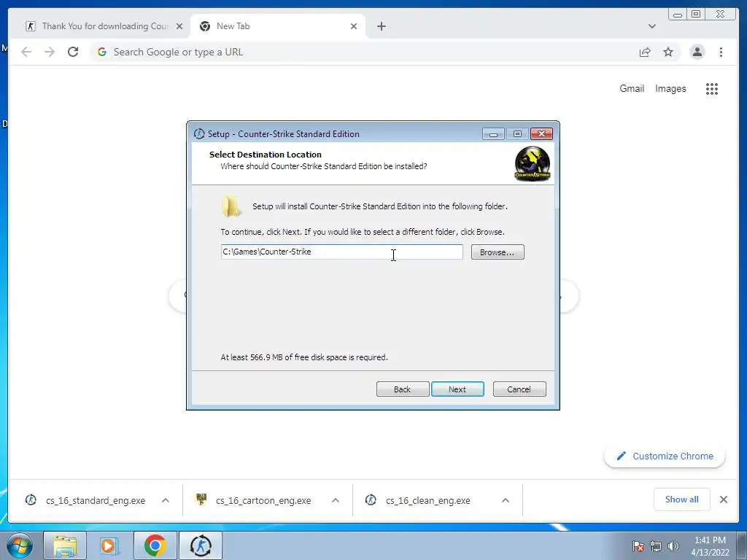Click the cs_16_standard_eng.exe file icon
The width and height of the screenshot is (747, 560).
pos(31,500)
